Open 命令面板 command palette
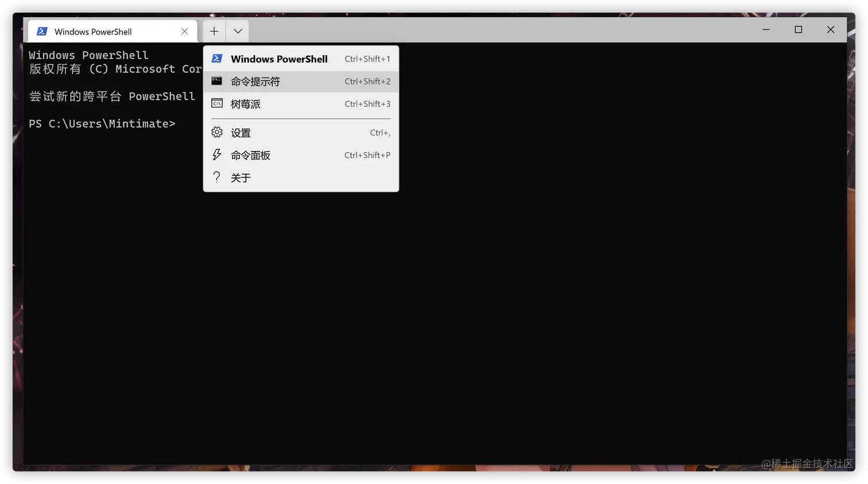 (301, 155)
